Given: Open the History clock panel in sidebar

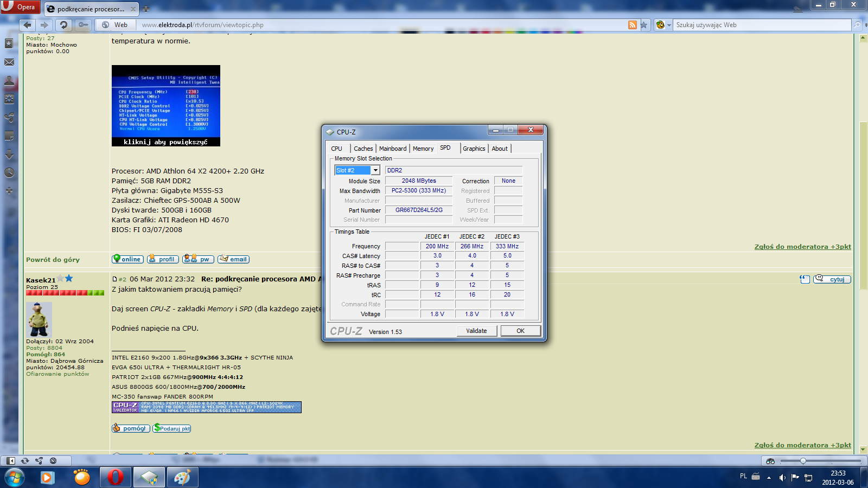Looking at the screenshot, I should [9, 172].
